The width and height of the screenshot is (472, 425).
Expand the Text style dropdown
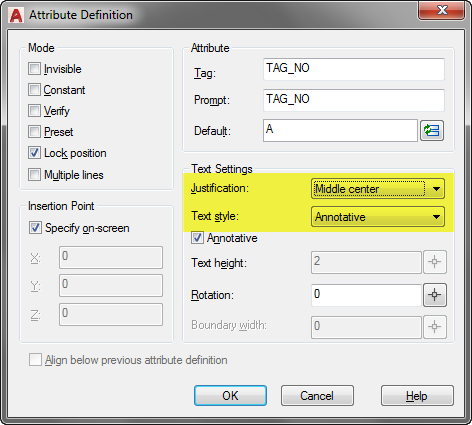(x=378, y=217)
